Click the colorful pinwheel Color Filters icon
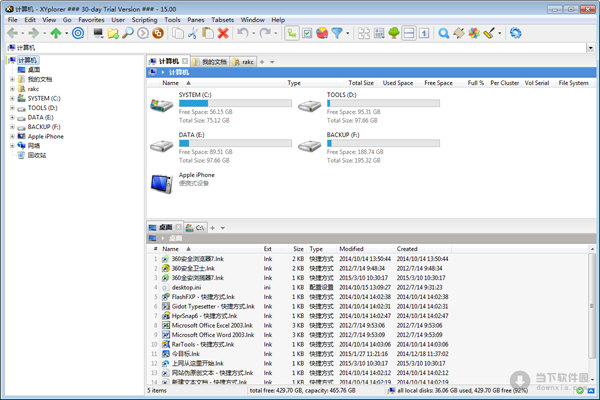Image resolution: width=600 pixels, height=400 pixels. click(474, 33)
